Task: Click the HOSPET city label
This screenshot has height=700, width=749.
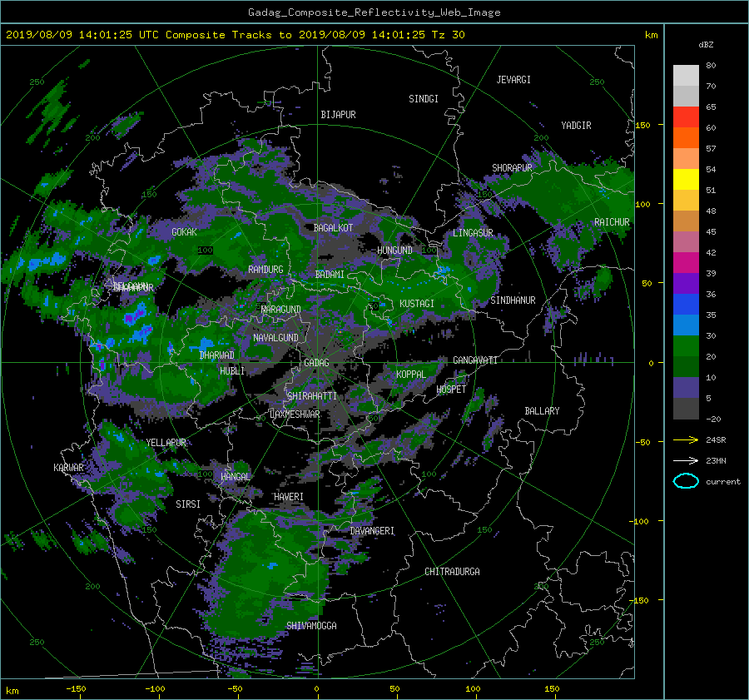Action: [x=451, y=390]
